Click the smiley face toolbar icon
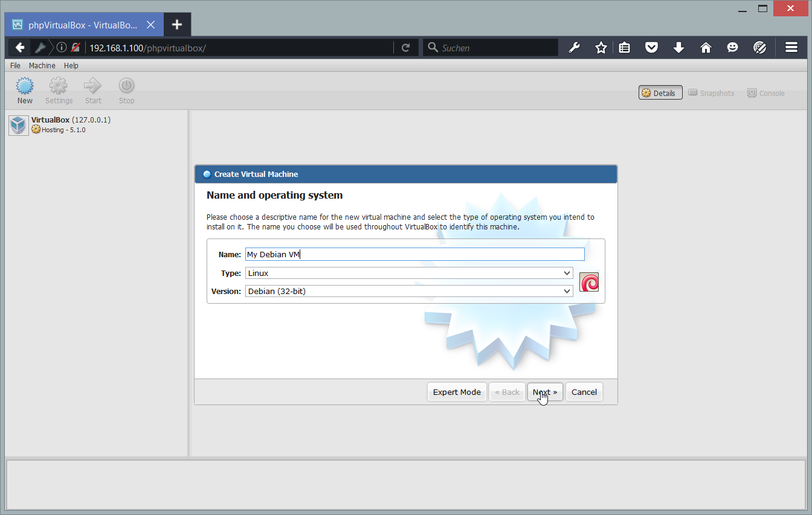Screen dimensions: 812x515 tap(733, 48)
